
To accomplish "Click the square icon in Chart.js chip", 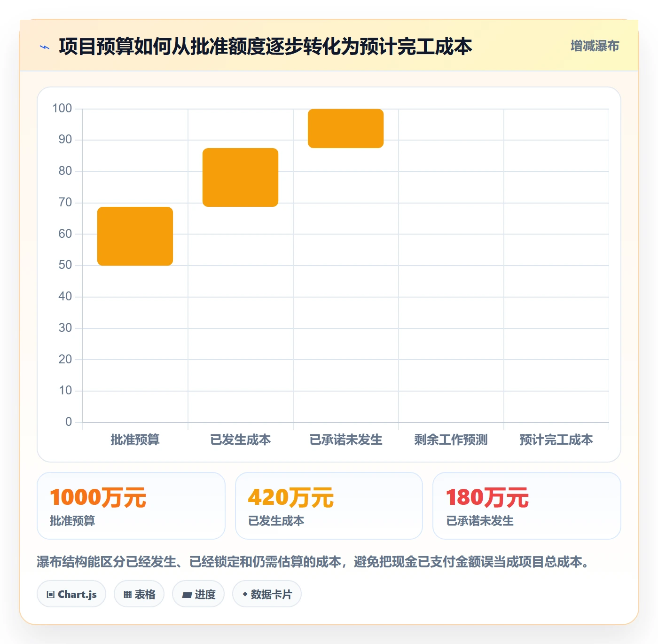I will [51, 595].
